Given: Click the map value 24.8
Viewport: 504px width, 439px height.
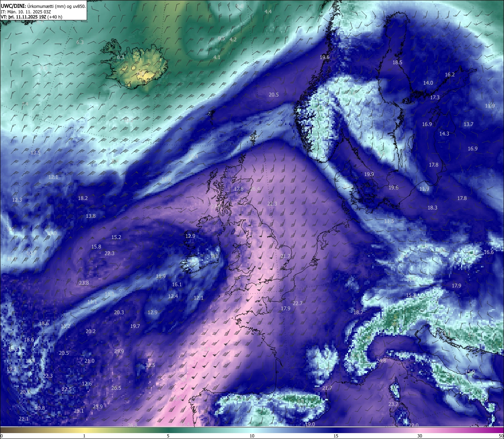Looking at the screenshot, I should (382, 361).
